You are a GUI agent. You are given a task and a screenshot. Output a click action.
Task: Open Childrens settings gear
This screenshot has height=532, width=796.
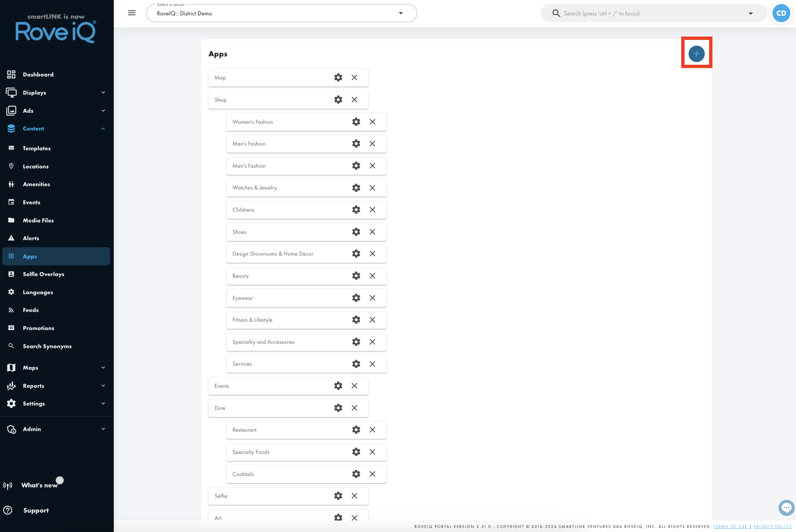(x=356, y=210)
